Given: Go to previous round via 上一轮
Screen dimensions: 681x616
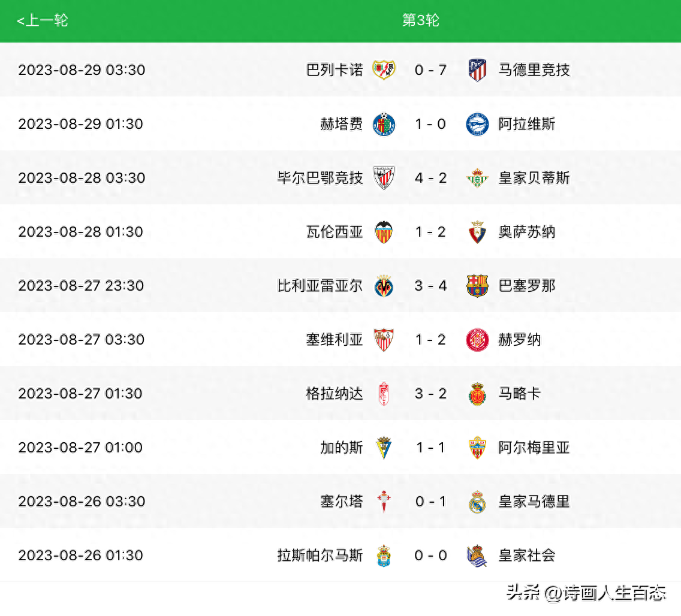Looking at the screenshot, I should click(42, 20).
